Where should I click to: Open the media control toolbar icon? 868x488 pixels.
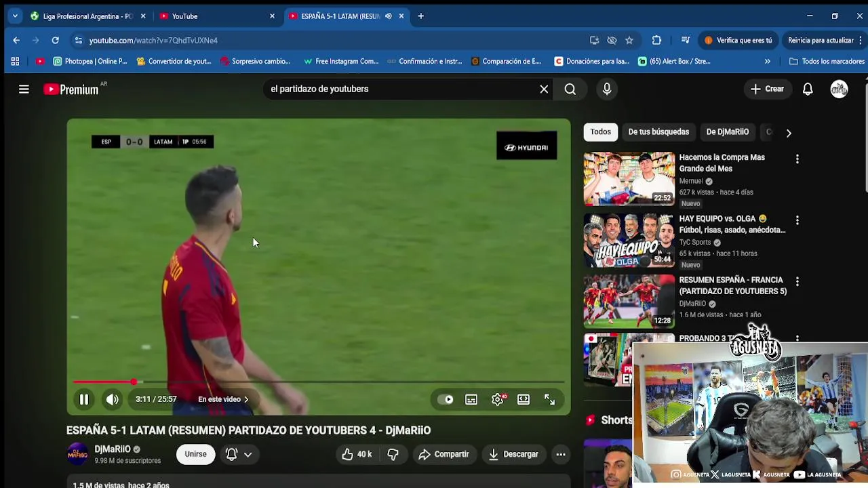click(x=686, y=41)
